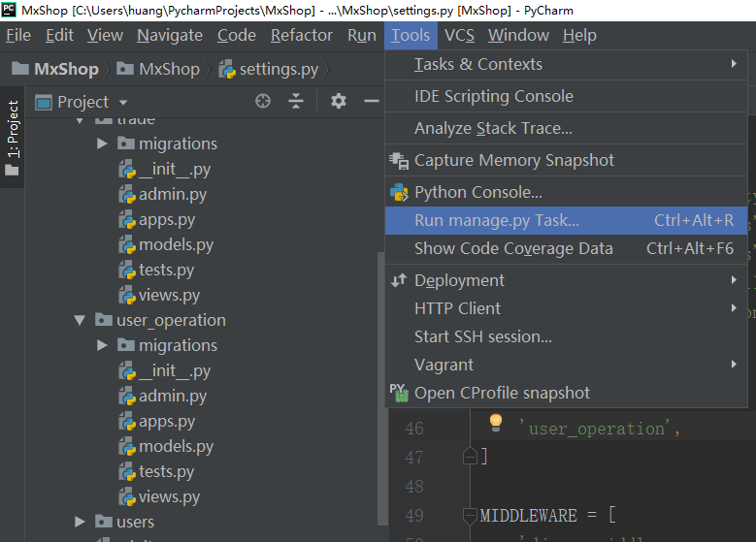The image size is (756, 542).
Task: Select the user_operation folder icon
Action: pos(104,319)
